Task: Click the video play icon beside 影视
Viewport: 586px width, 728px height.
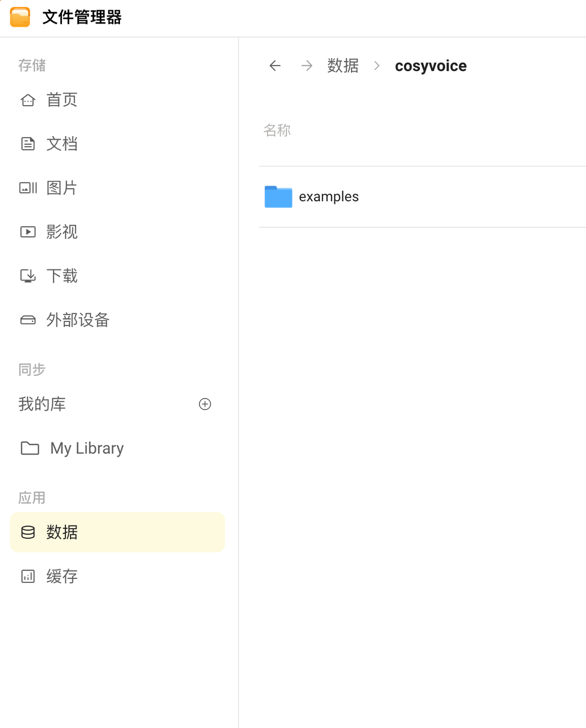Action: click(28, 232)
